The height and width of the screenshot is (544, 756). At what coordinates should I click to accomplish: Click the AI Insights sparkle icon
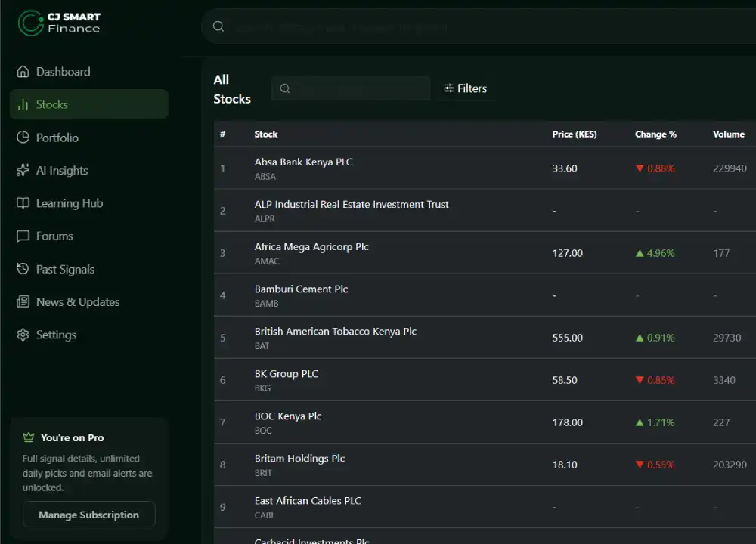23,170
